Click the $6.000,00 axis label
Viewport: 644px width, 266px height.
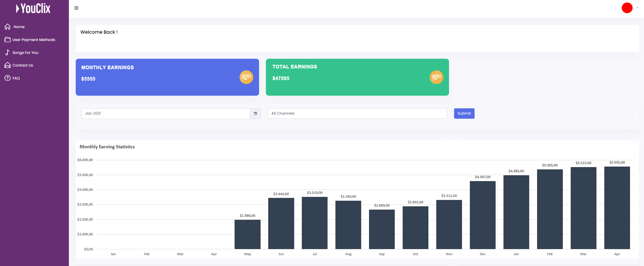[85, 160]
